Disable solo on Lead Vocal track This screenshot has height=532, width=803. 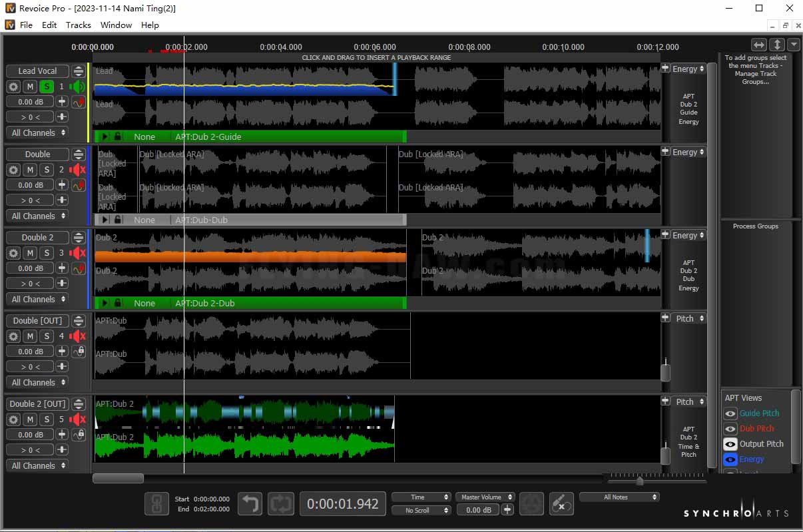[47, 87]
